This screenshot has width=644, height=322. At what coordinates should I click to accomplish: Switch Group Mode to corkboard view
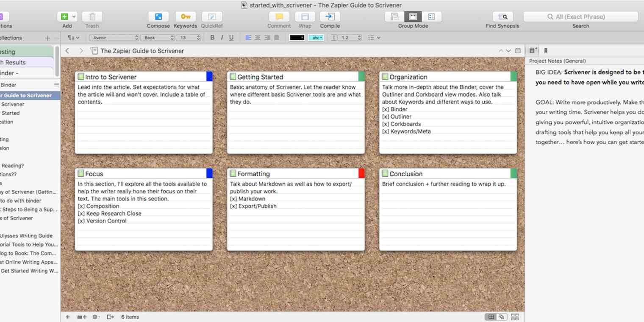click(x=413, y=17)
